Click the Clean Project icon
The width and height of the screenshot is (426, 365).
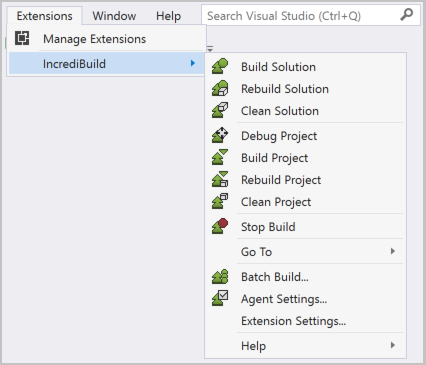pyautogui.click(x=220, y=201)
